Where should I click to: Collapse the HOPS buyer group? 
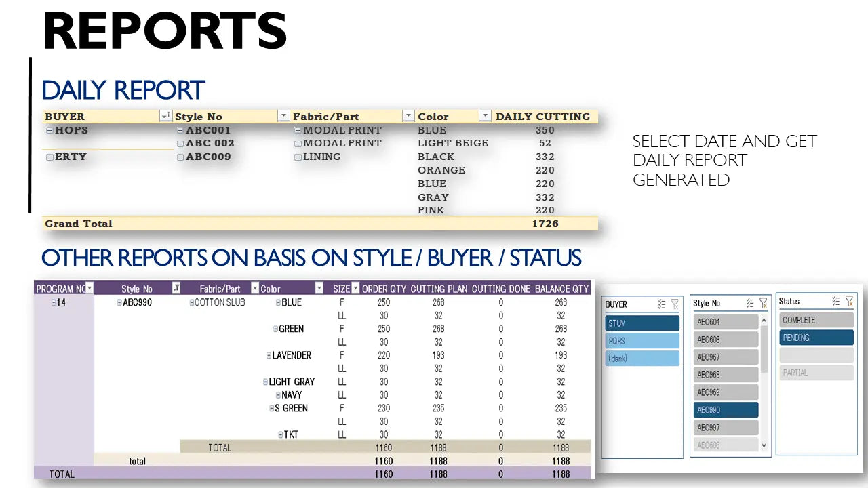pos(48,129)
